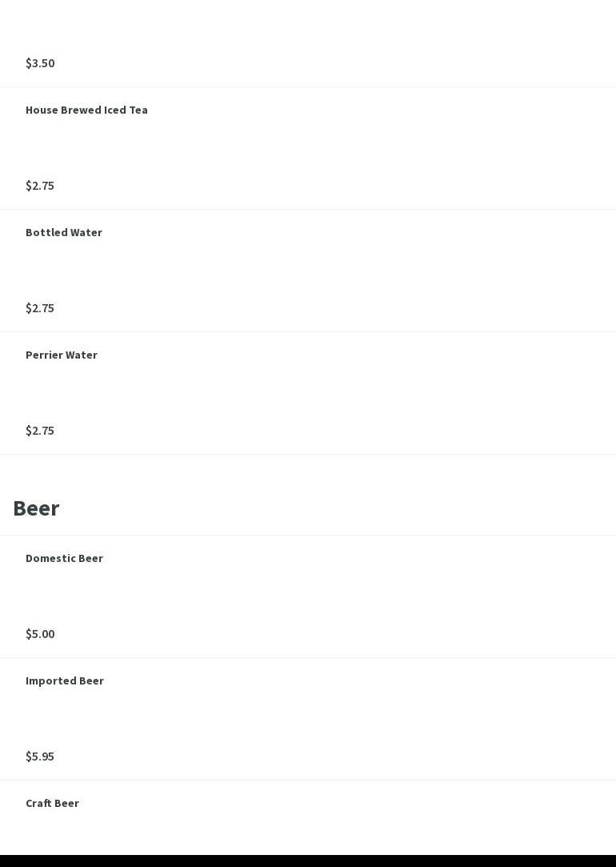Click the $5.00 Domestic Beer price
This screenshot has width=616, height=867.
[40, 634]
